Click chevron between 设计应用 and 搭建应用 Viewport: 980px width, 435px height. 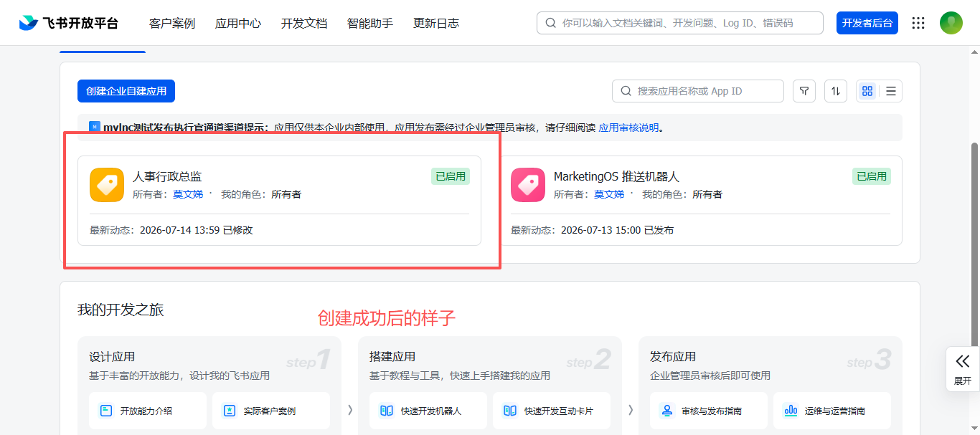point(350,410)
